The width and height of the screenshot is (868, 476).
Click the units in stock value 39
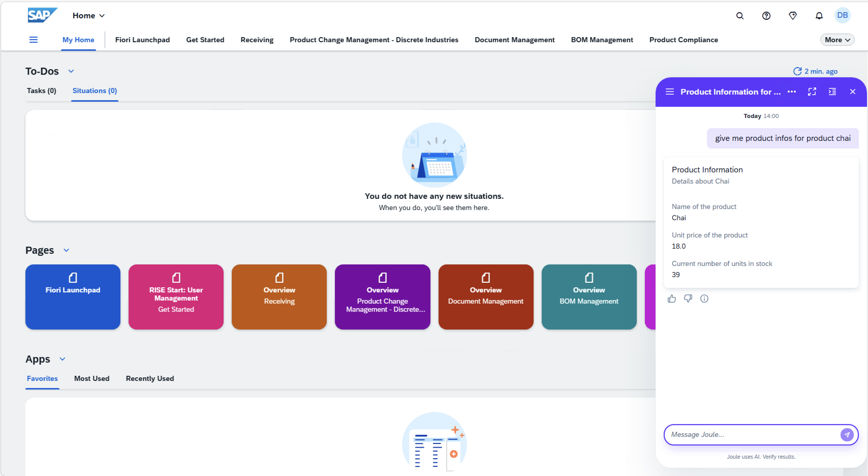pos(676,275)
